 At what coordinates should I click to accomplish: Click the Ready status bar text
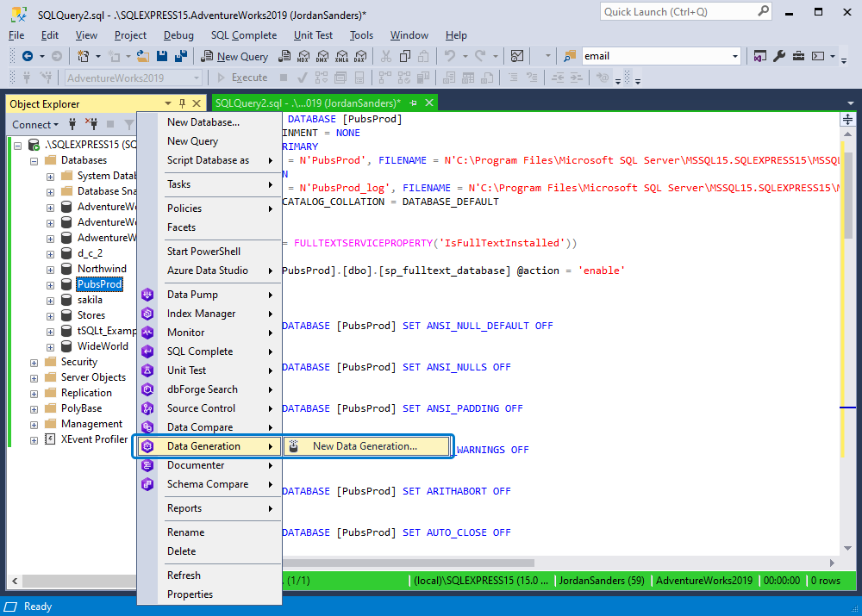(x=38, y=607)
